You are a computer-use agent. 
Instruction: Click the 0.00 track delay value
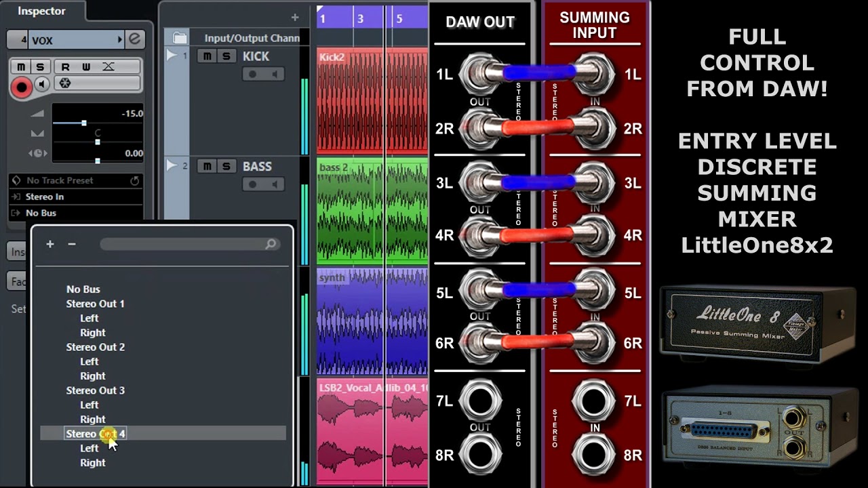[134, 153]
